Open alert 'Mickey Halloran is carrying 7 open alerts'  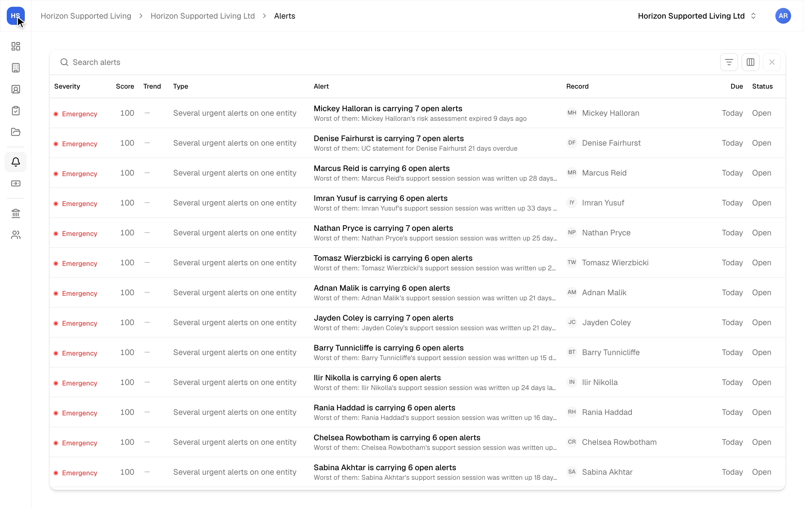pos(388,109)
